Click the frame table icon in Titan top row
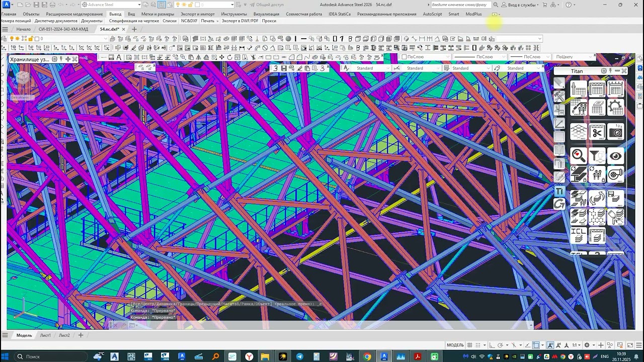The height and width of the screenshot is (362, 644). (x=597, y=89)
